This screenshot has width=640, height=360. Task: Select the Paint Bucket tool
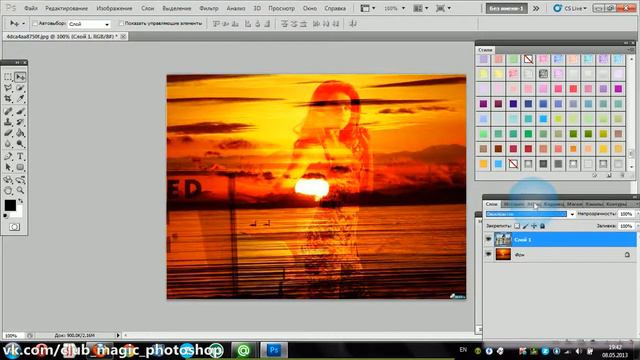20,133
